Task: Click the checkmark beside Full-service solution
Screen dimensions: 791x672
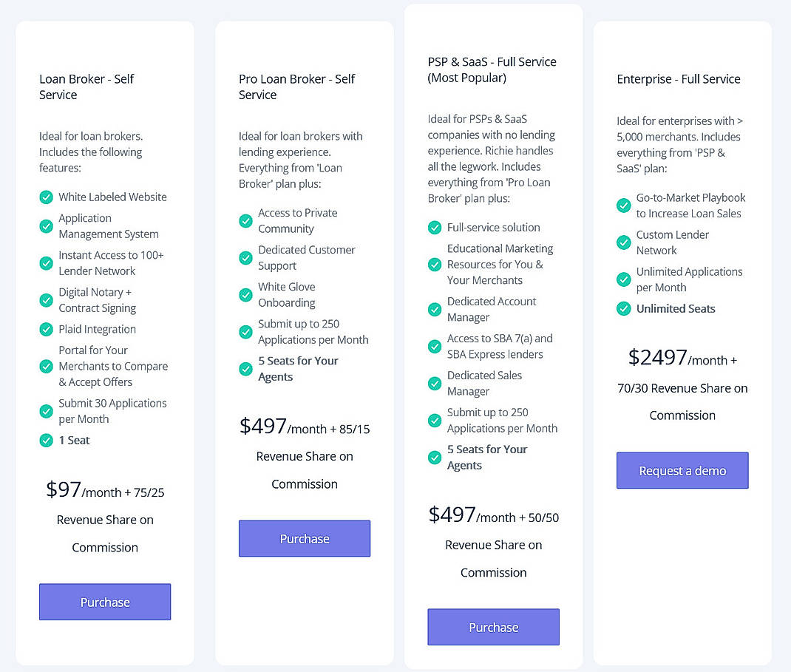Action: (435, 228)
